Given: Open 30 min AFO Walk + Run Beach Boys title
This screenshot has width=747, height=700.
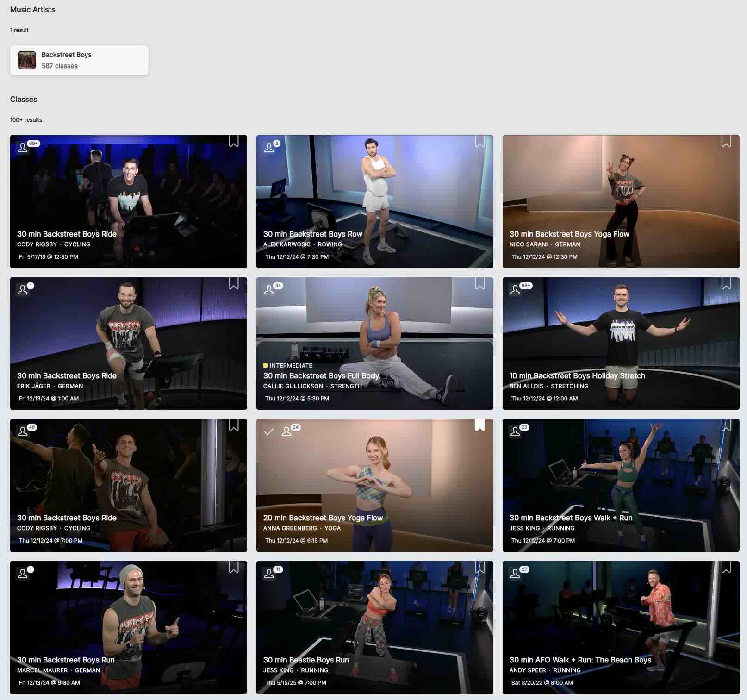Looking at the screenshot, I should [580, 660].
